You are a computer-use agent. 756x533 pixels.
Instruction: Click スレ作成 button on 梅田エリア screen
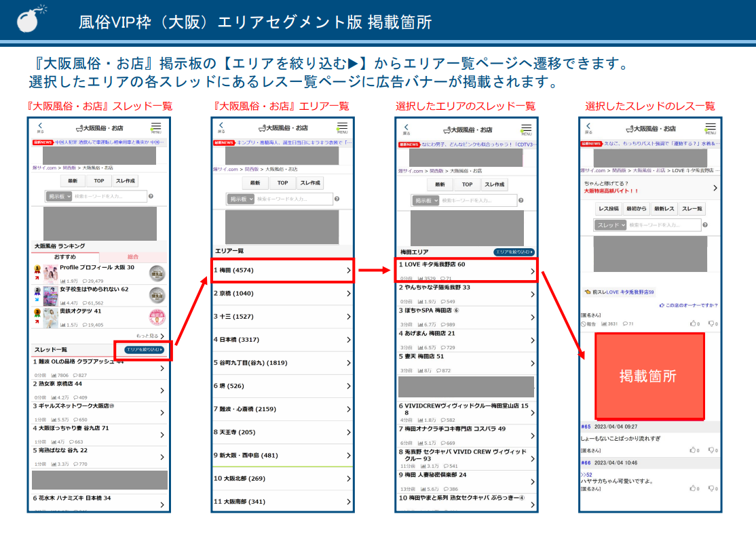pyautogui.click(x=495, y=184)
